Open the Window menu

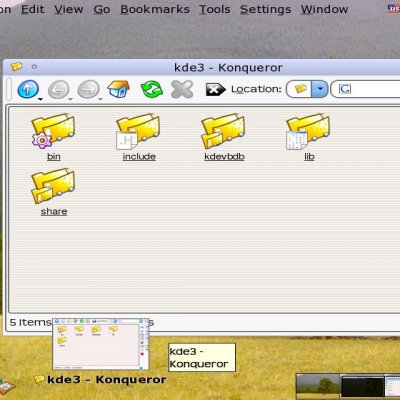point(324,9)
